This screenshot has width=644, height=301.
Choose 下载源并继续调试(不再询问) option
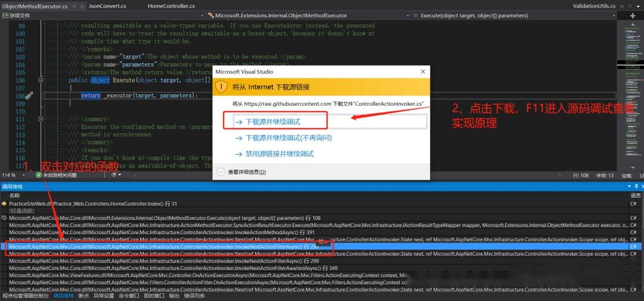coord(288,137)
